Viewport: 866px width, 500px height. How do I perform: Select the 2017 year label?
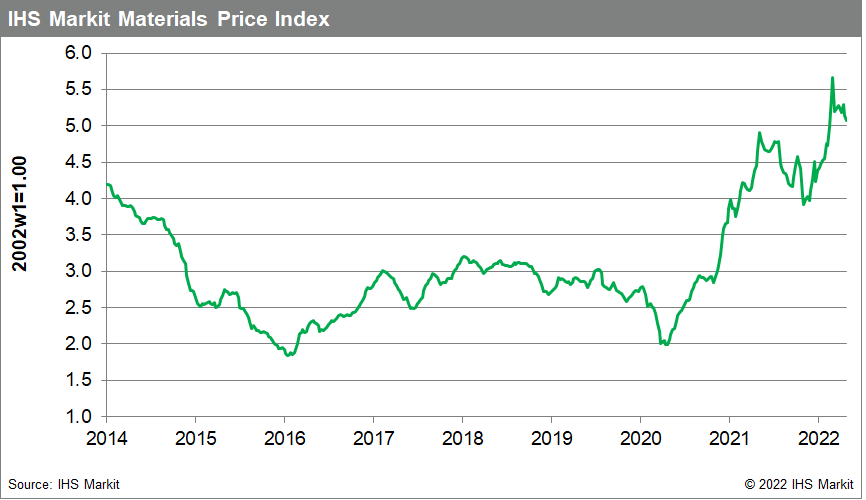click(x=372, y=439)
